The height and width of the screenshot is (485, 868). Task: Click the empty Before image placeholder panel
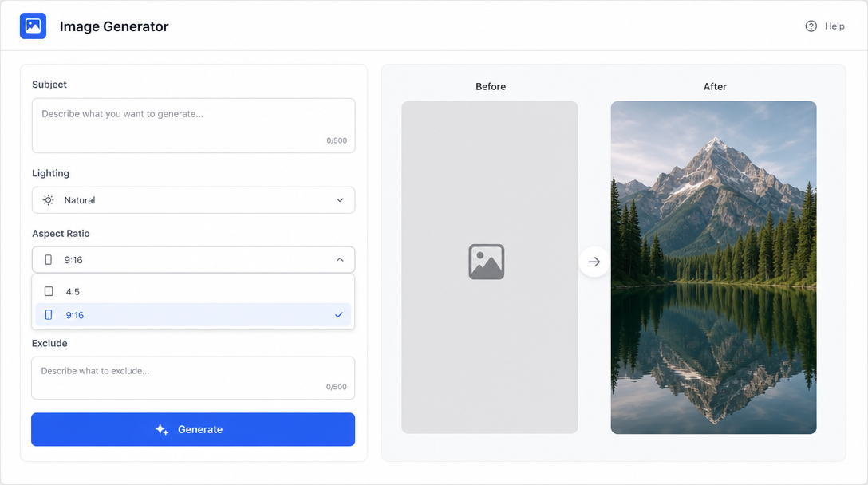tap(490, 267)
